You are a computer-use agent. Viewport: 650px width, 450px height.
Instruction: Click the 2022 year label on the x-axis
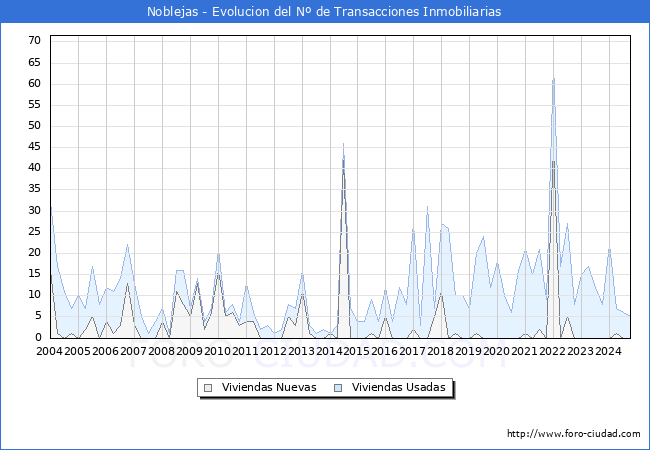(x=553, y=351)
